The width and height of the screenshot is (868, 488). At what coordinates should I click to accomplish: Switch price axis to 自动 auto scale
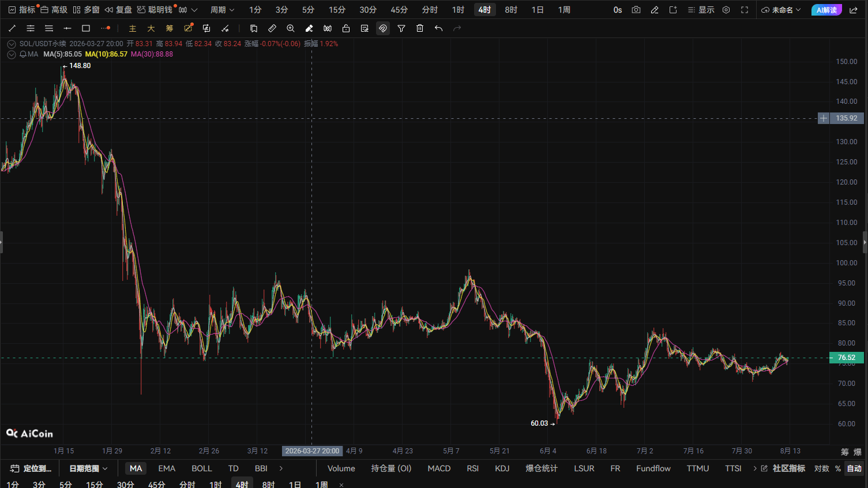854,468
